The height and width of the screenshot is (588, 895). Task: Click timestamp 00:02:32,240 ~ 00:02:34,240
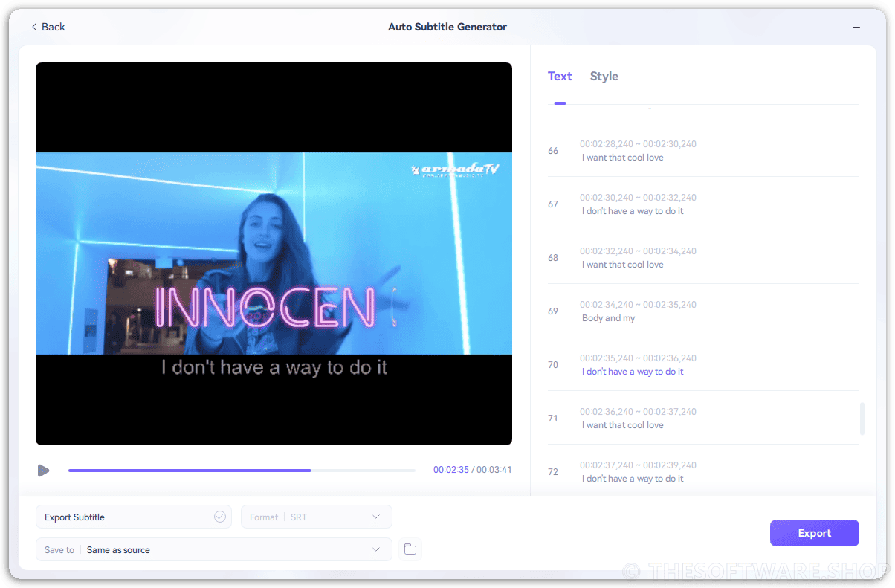point(638,251)
